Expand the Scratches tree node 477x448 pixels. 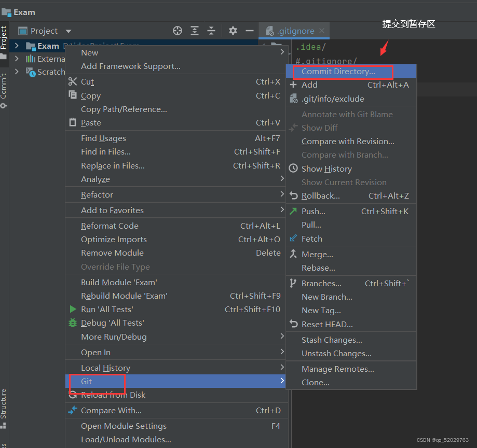point(17,72)
